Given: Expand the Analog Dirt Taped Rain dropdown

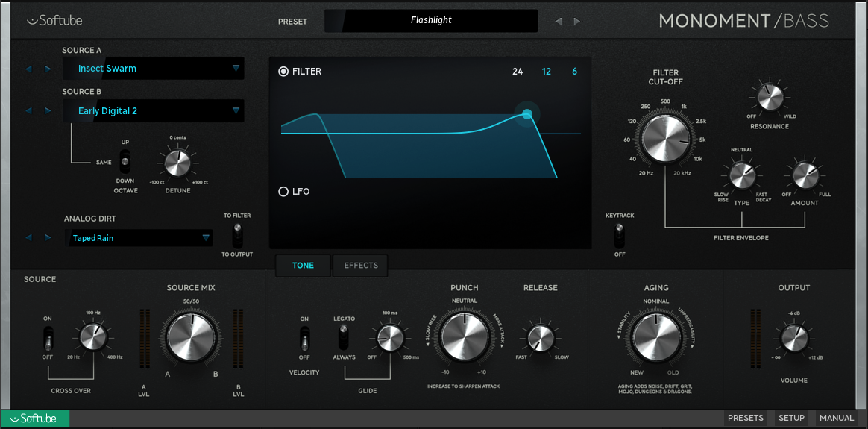Looking at the screenshot, I should (139, 238).
